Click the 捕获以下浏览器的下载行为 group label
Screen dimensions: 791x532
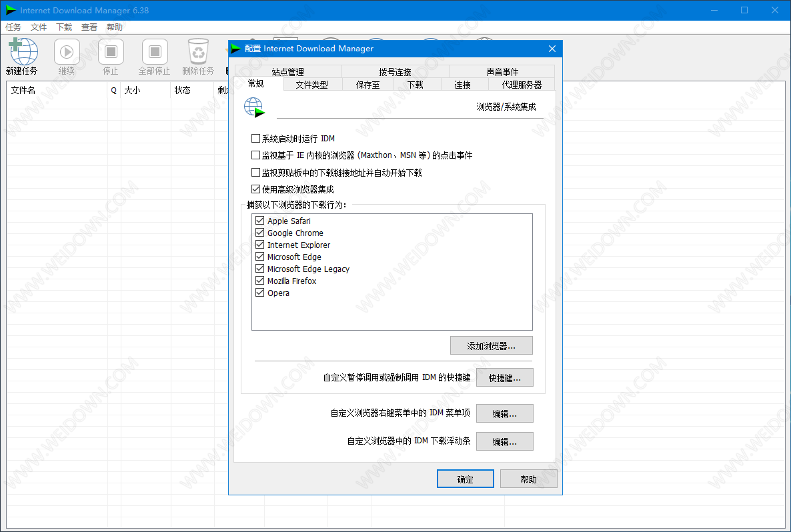coord(297,205)
